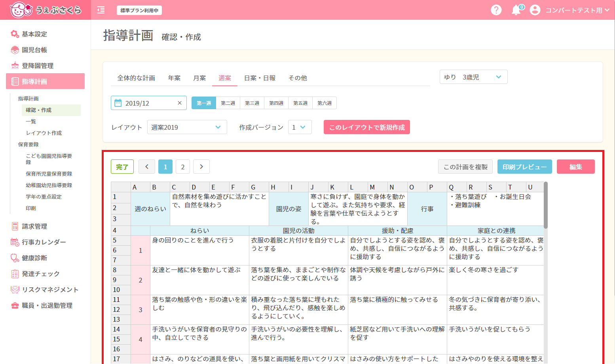Switch to the 週案 tab
Image resolution: width=615 pixels, height=364 pixels.
point(225,78)
